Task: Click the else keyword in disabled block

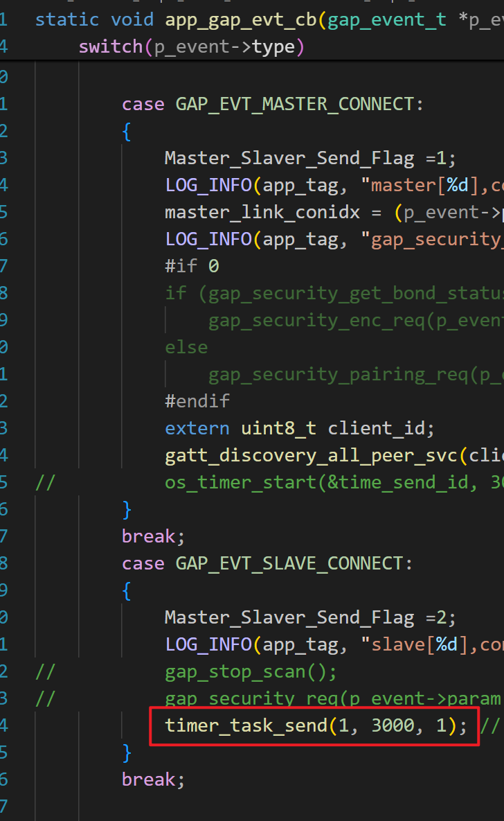Action: click(x=186, y=347)
